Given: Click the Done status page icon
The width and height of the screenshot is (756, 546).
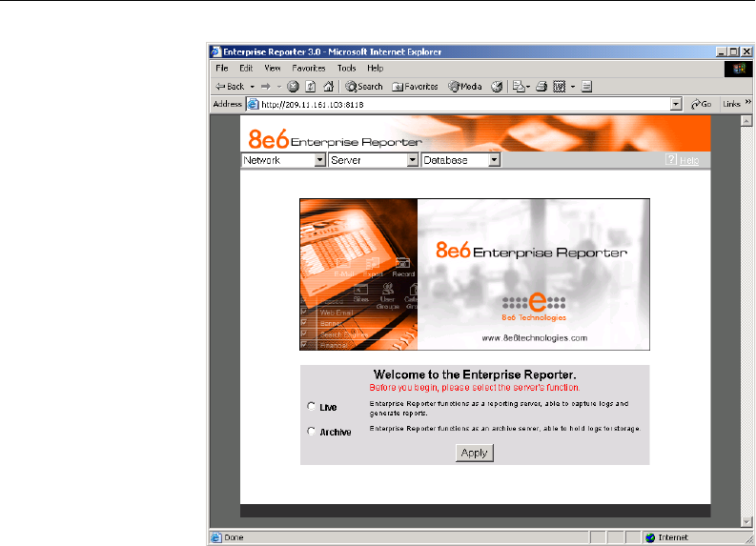Looking at the screenshot, I should pyautogui.click(x=216, y=537).
